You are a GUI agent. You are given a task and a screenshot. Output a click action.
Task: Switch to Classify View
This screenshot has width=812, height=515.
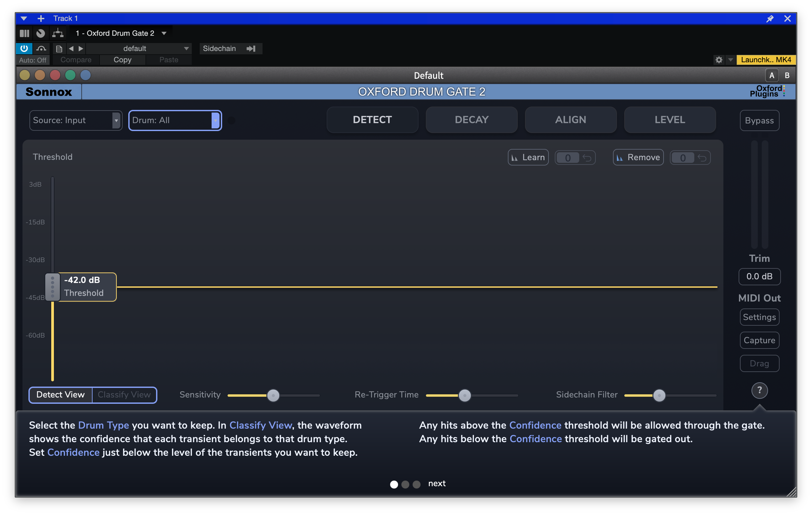pyautogui.click(x=124, y=395)
